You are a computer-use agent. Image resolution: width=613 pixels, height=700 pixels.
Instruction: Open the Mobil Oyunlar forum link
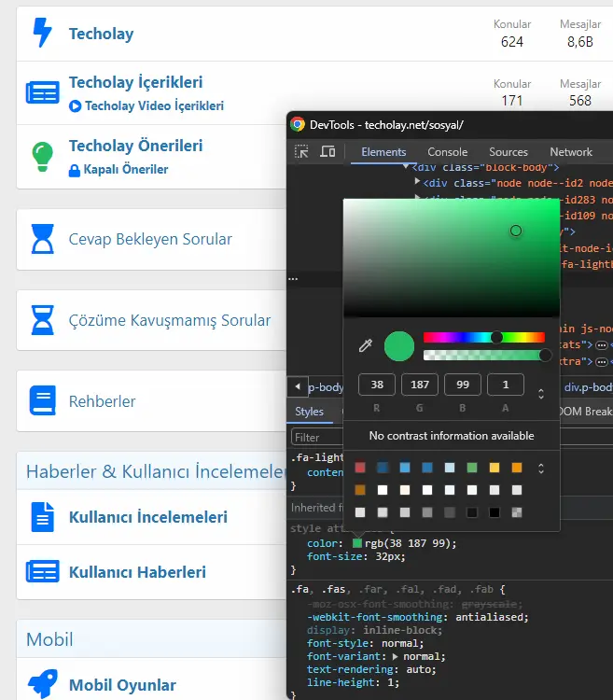(x=122, y=685)
